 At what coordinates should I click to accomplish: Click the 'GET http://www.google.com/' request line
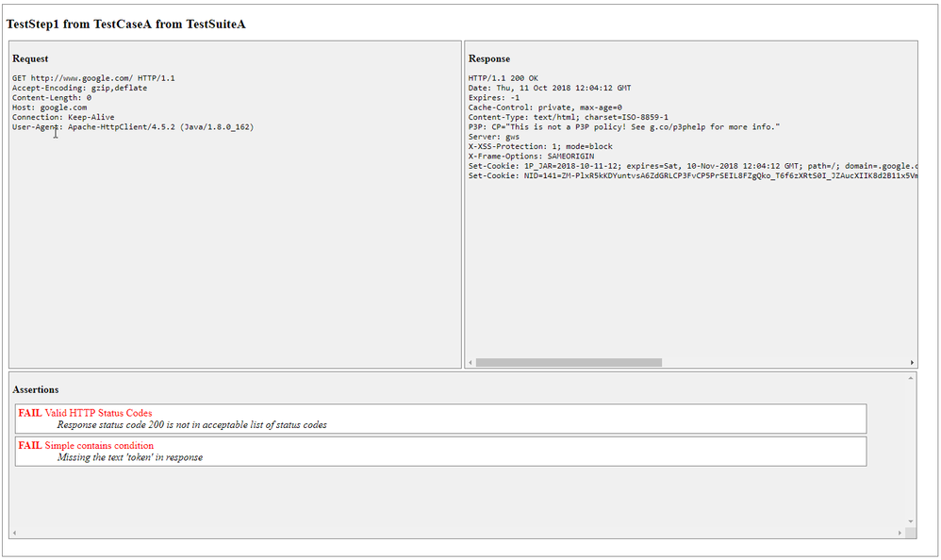pyautogui.click(x=93, y=78)
